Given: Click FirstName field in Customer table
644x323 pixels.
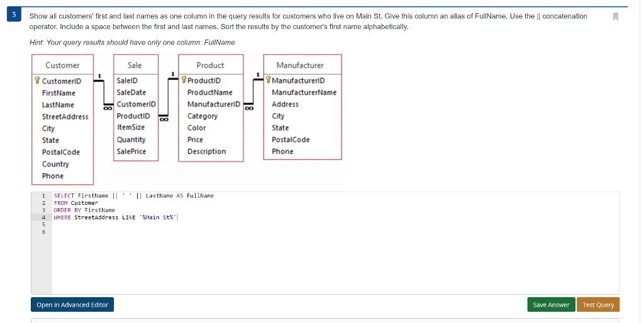Looking at the screenshot, I should pos(58,93).
